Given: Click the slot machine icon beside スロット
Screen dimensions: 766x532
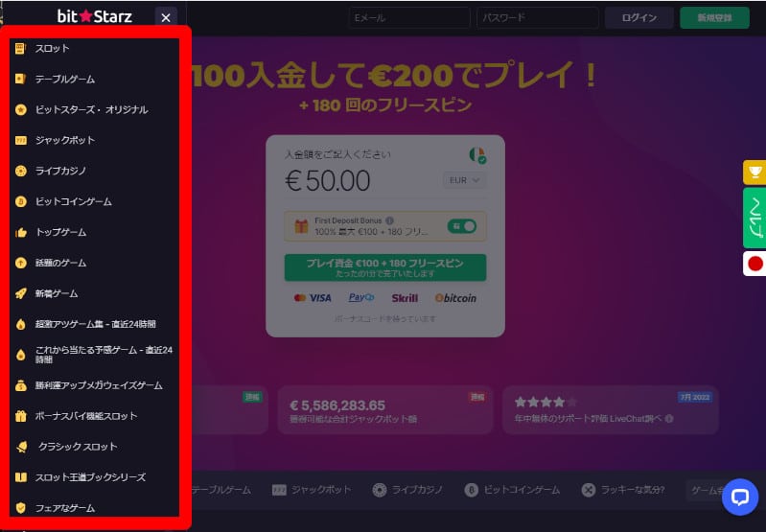Looking at the screenshot, I should [20, 48].
